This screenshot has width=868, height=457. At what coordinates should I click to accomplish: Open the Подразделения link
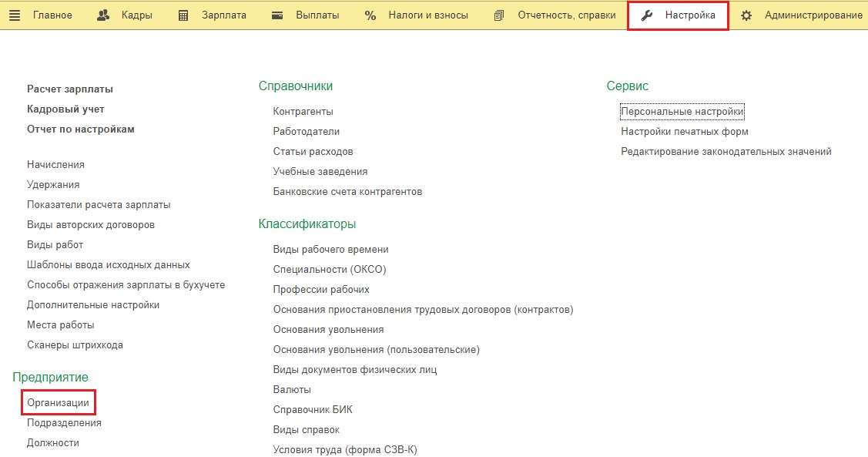(64, 422)
